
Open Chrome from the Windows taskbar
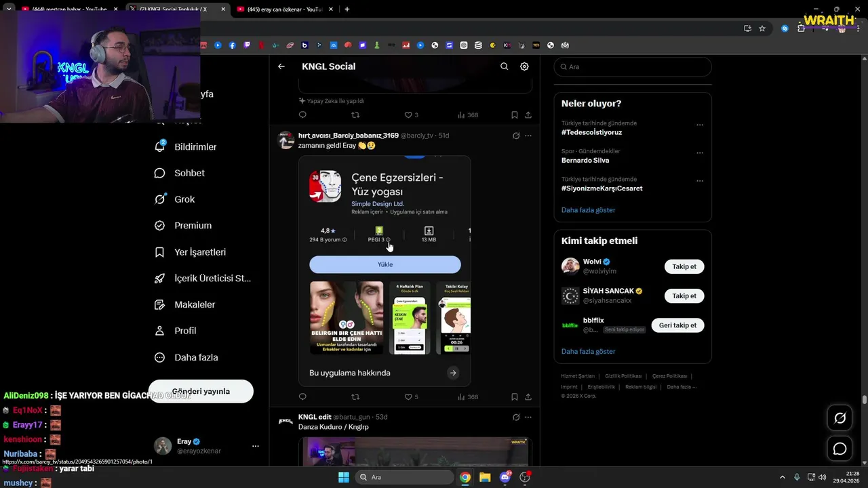465,477
